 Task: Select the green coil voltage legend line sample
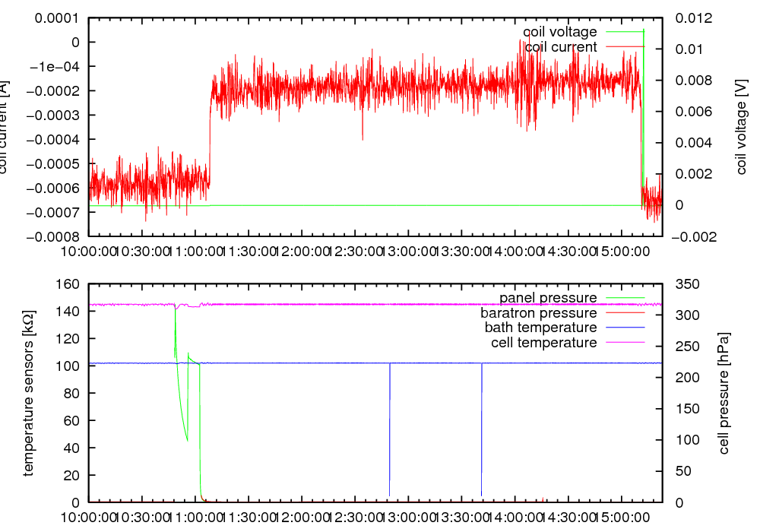coord(623,32)
